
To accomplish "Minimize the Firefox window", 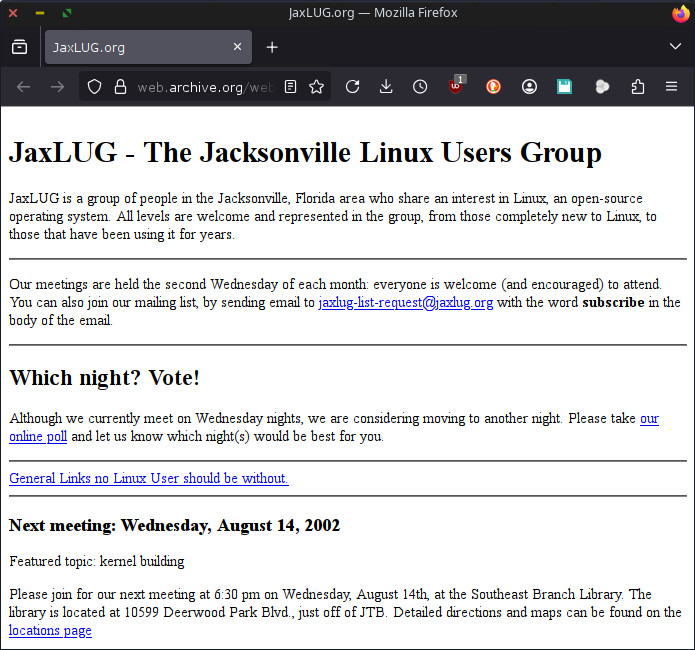I will pyautogui.click(x=40, y=13).
